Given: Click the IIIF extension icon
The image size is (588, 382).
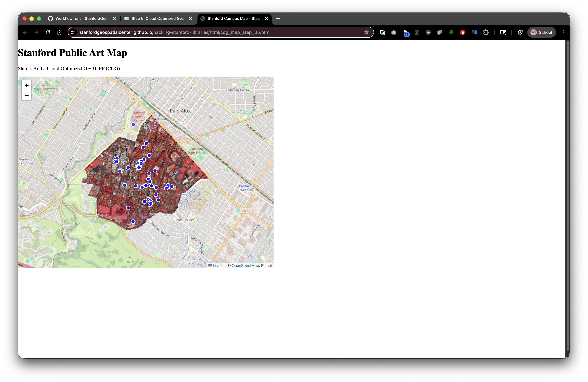Looking at the screenshot, I should [428, 32].
